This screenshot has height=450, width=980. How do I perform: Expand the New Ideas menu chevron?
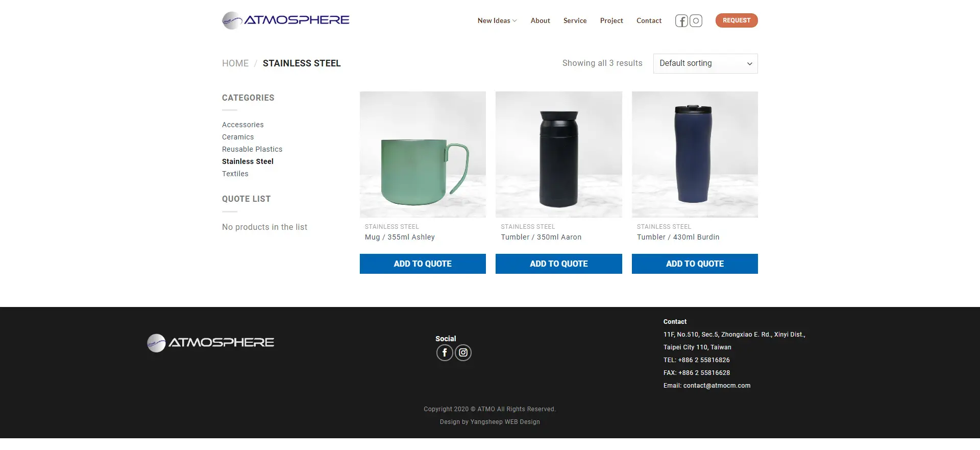(x=514, y=21)
